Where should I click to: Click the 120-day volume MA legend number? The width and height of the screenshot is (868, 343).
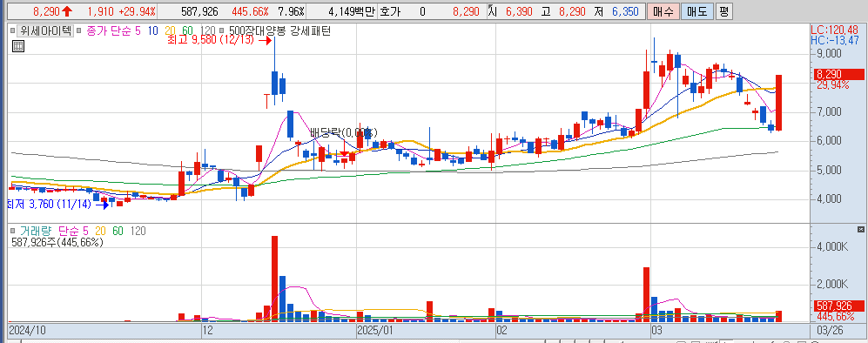point(138,232)
